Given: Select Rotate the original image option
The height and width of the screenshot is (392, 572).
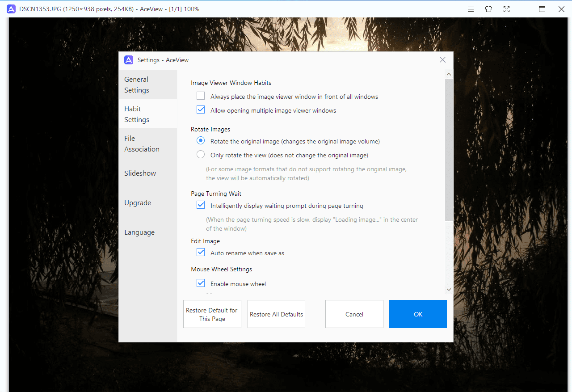Looking at the screenshot, I should [201, 141].
